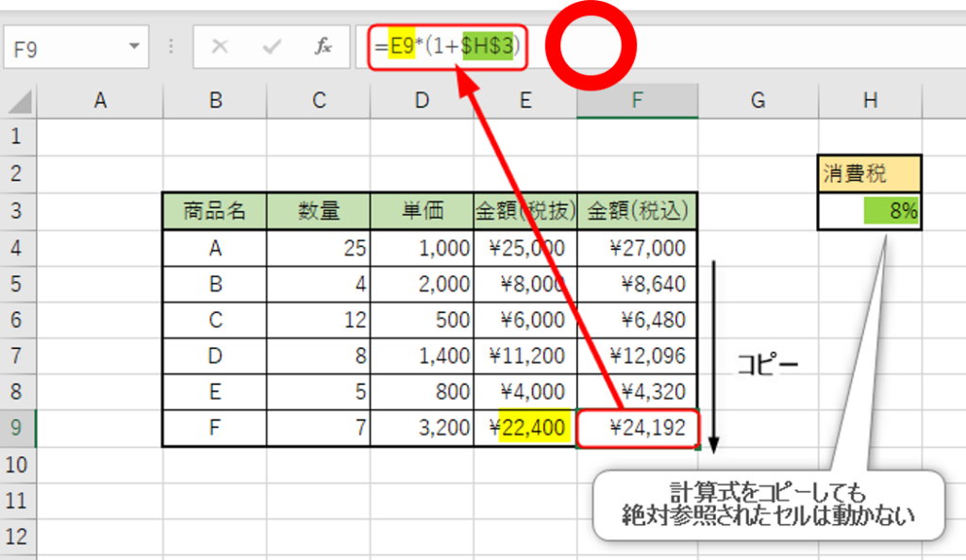Select row 9 header

15,427
